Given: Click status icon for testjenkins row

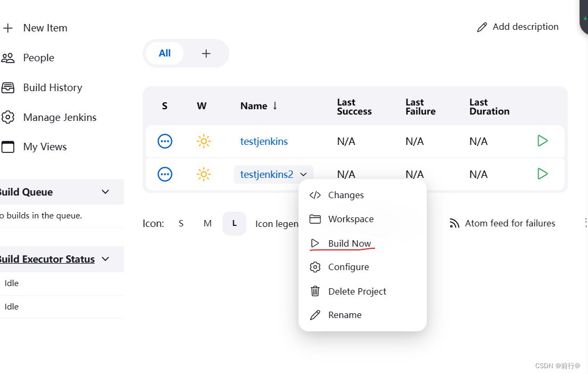Looking at the screenshot, I should click(x=165, y=142).
